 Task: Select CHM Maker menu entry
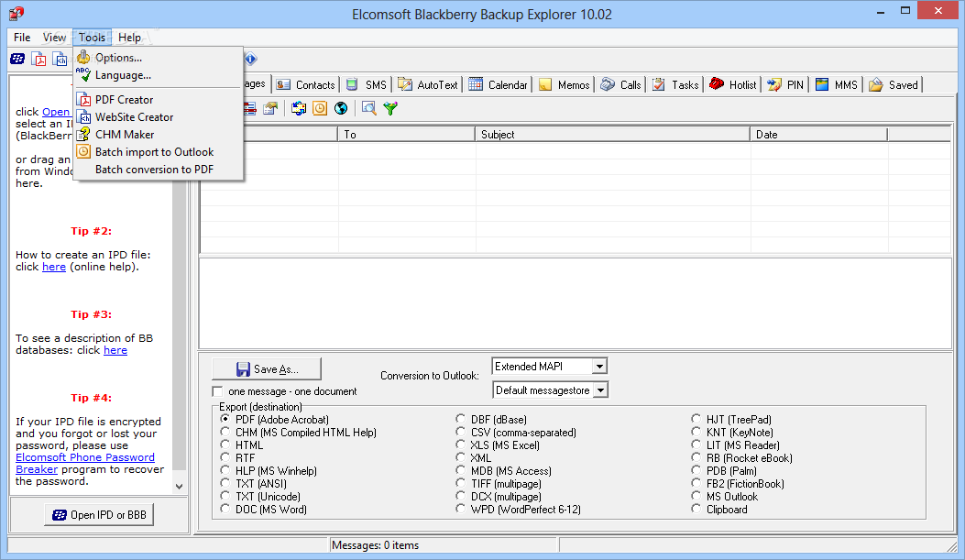tap(158, 134)
